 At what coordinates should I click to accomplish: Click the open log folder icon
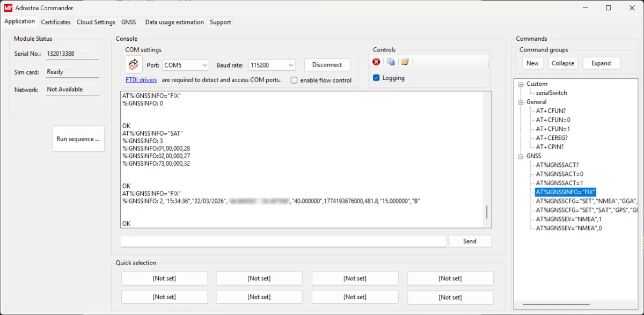point(405,62)
